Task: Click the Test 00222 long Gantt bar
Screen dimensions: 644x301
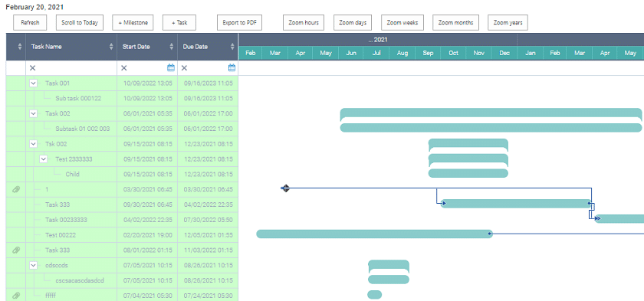Action: point(375,234)
